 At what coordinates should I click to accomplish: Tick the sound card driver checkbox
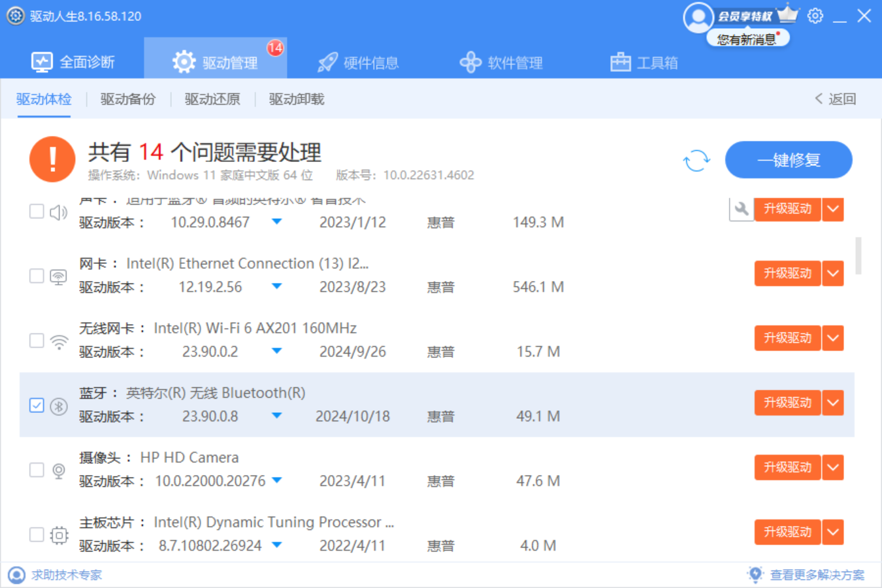pyautogui.click(x=37, y=211)
